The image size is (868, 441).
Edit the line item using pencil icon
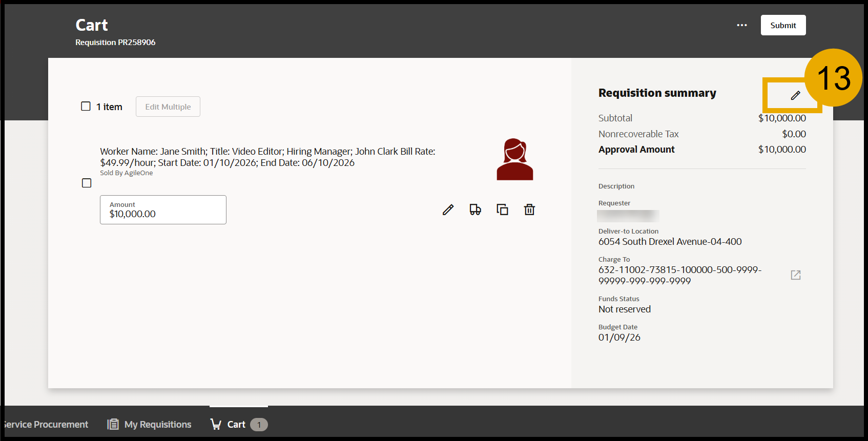[448, 209]
